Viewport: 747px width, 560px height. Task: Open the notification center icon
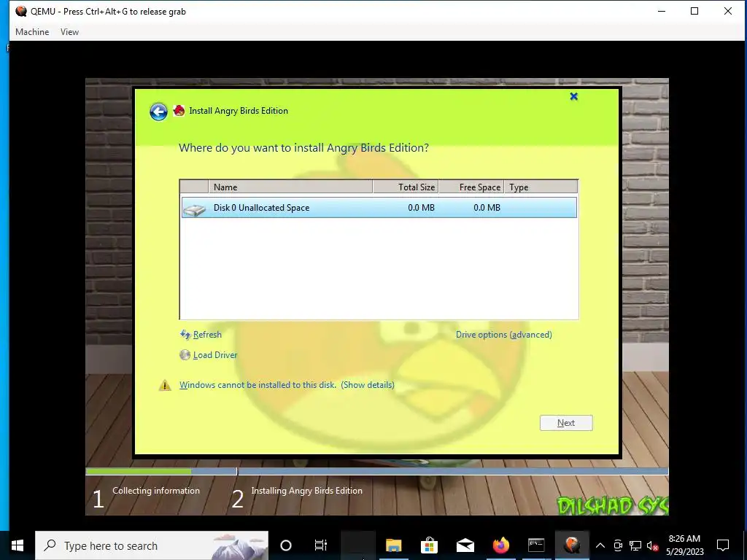click(x=723, y=545)
